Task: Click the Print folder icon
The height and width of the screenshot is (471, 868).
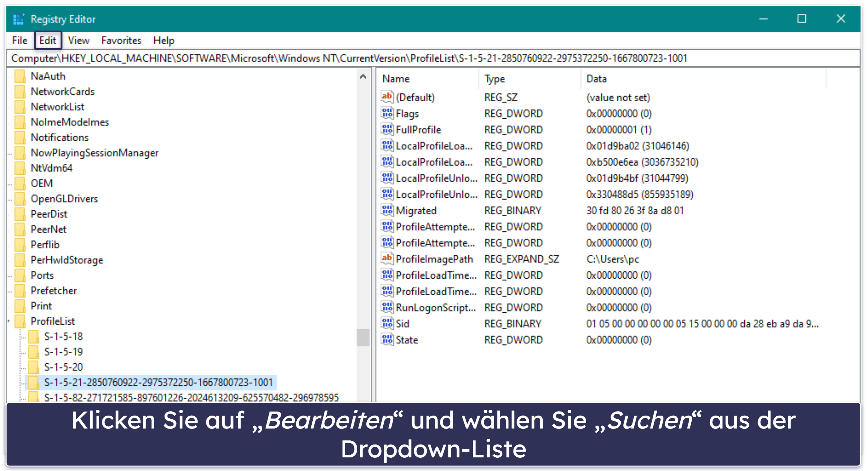Action: [20, 306]
